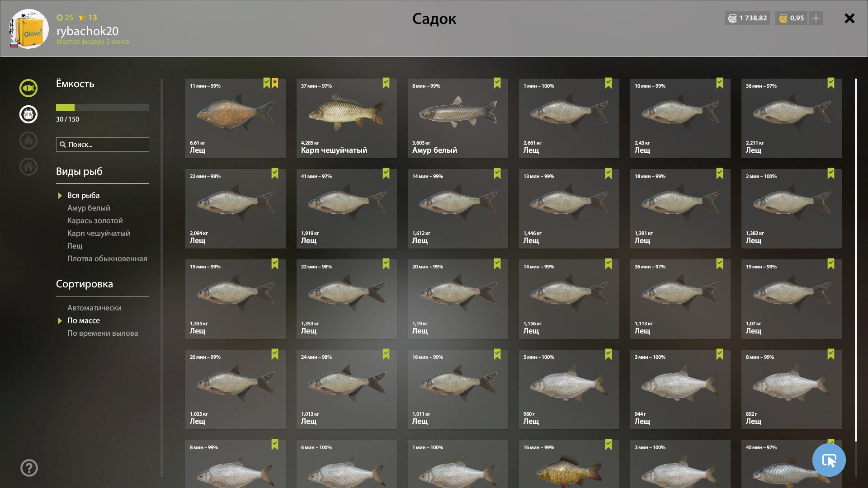The image size is (868, 488).
Task: Open the third sidebar icon with chevrons
Action: pos(28,141)
